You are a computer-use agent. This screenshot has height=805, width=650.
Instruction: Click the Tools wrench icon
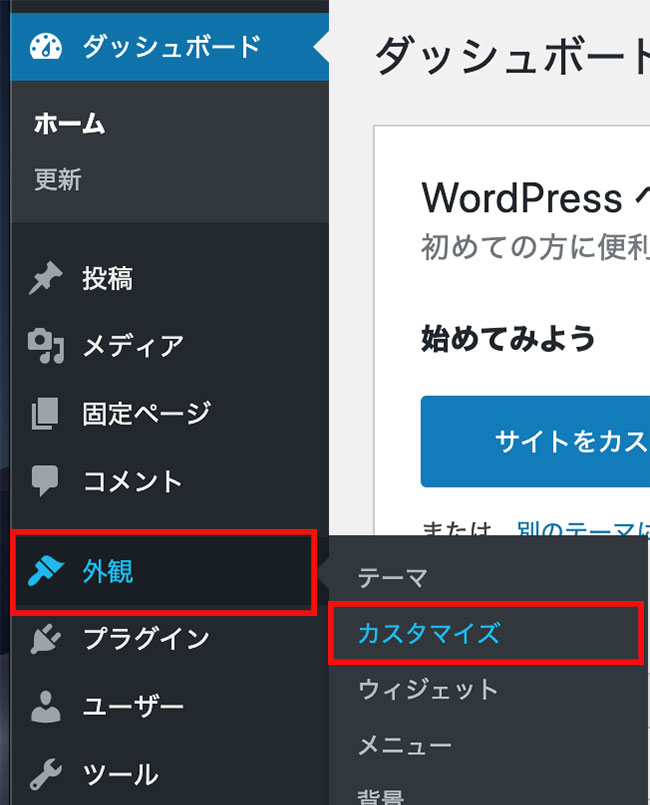tap(47, 774)
